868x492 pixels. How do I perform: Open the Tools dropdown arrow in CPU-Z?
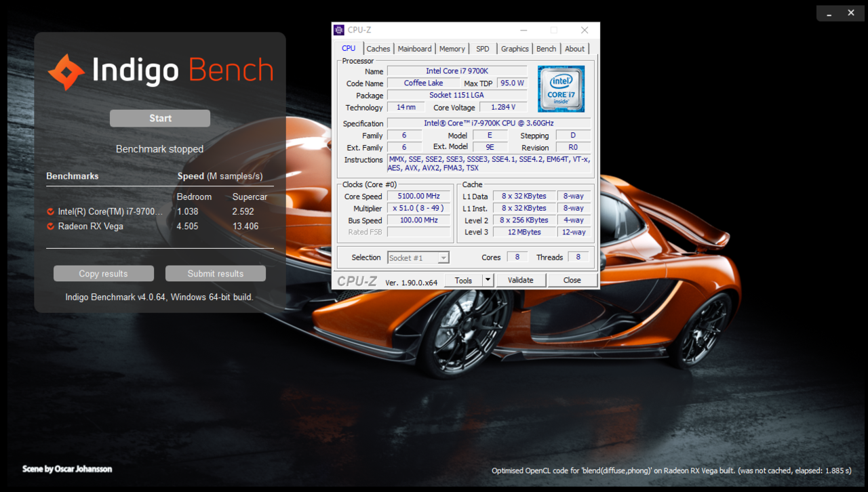coord(488,280)
